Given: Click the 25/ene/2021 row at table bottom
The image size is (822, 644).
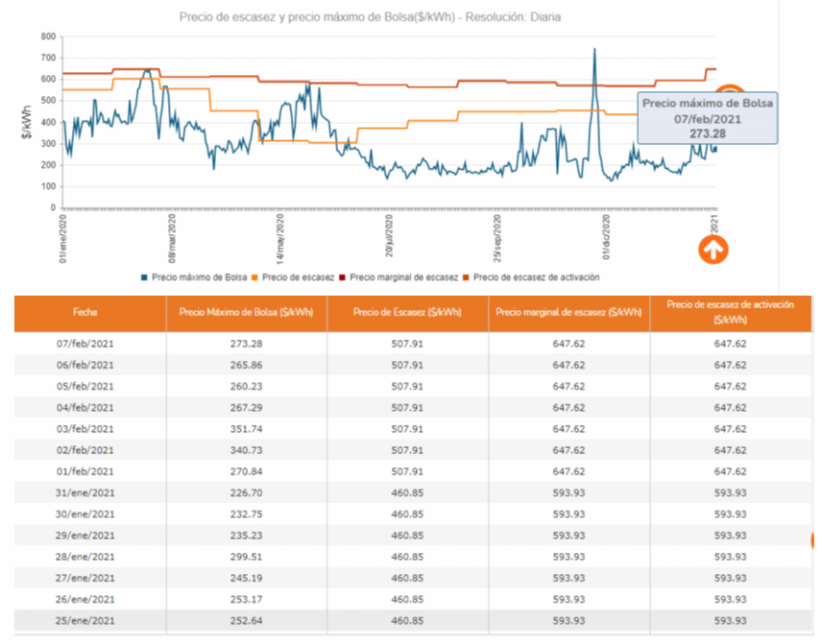Looking at the screenshot, I should (x=90, y=620).
